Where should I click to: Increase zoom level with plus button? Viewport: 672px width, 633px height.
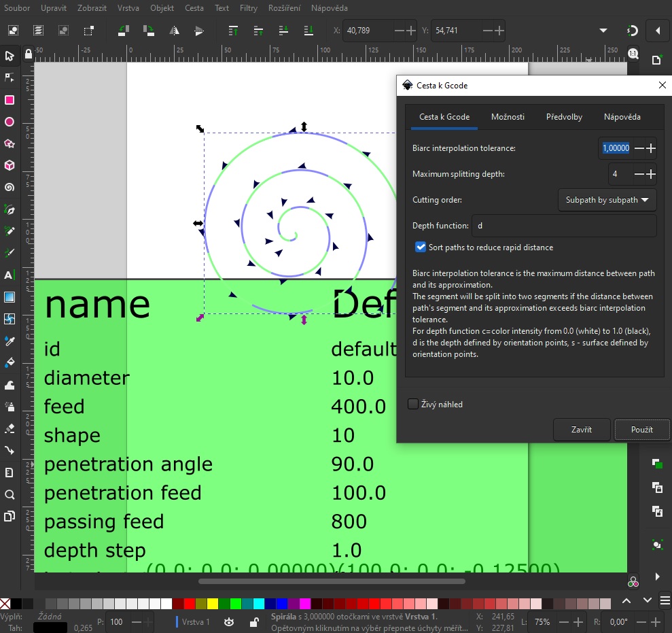578,622
